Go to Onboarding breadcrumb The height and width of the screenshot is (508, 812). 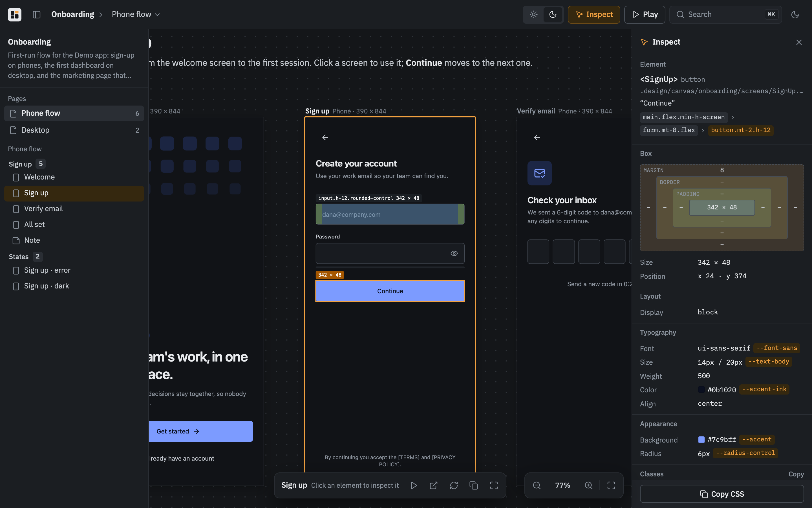point(72,14)
